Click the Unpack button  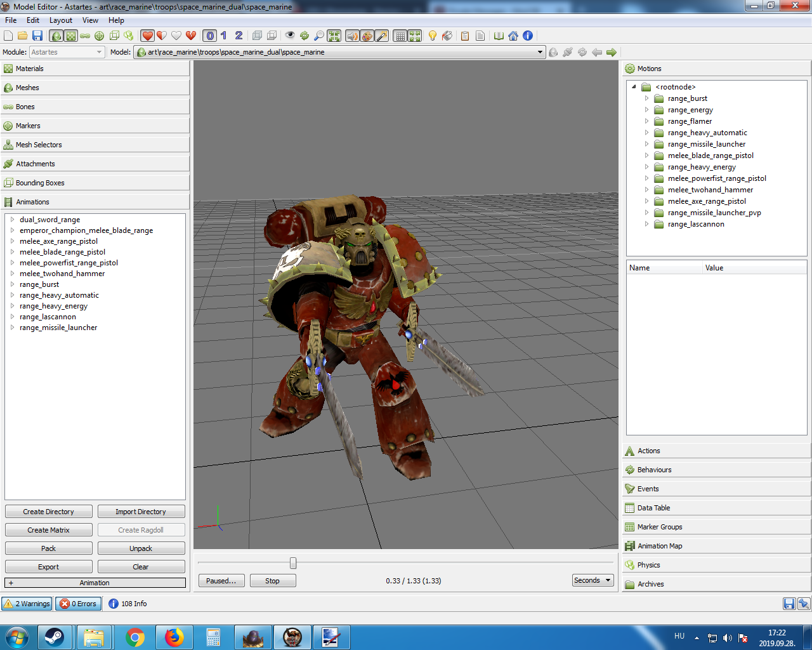click(141, 548)
